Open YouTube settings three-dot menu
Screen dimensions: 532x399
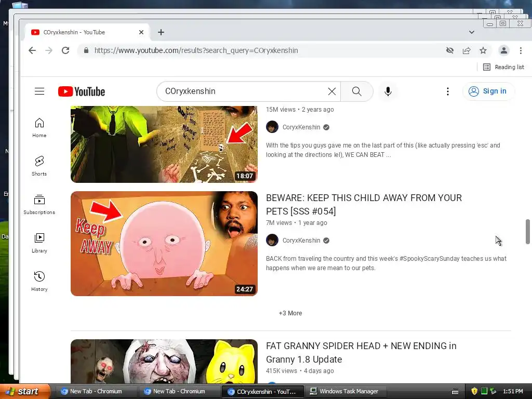click(447, 91)
